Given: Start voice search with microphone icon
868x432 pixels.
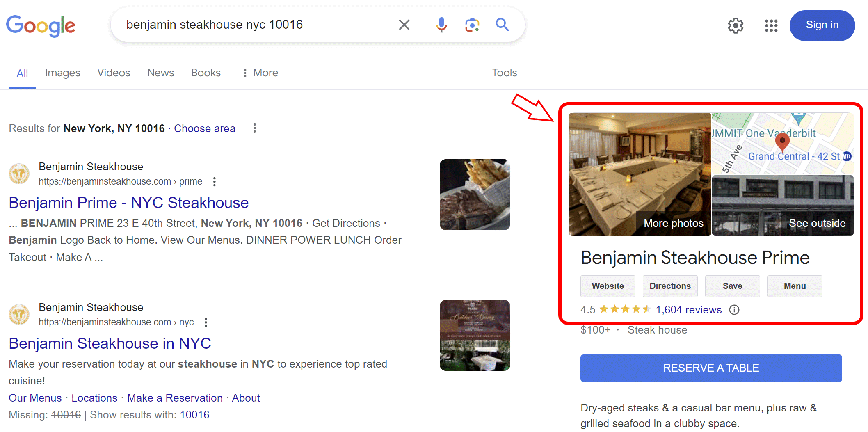Looking at the screenshot, I should (x=441, y=25).
